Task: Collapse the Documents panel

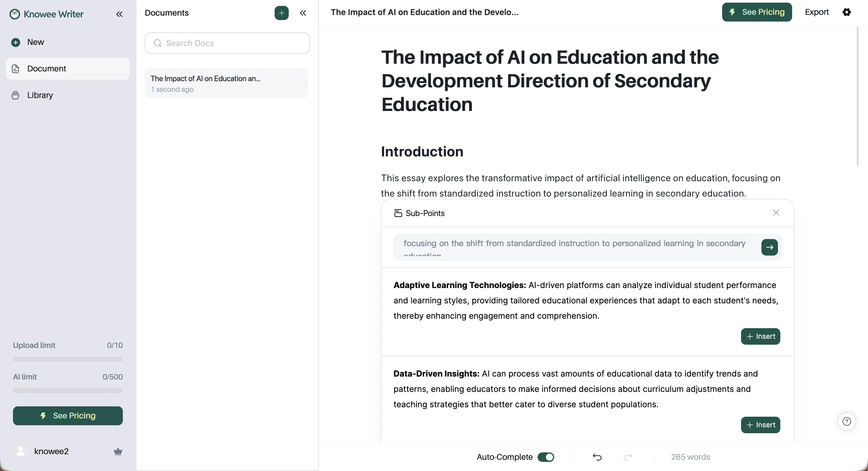Action: (x=303, y=13)
